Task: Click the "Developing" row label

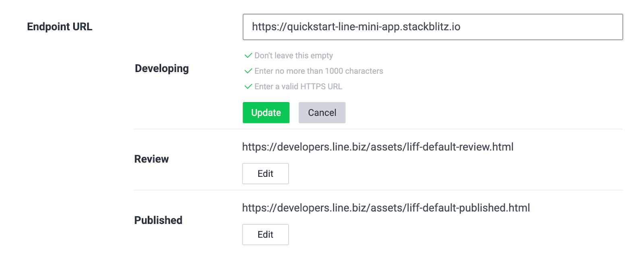Action: pyautogui.click(x=162, y=69)
